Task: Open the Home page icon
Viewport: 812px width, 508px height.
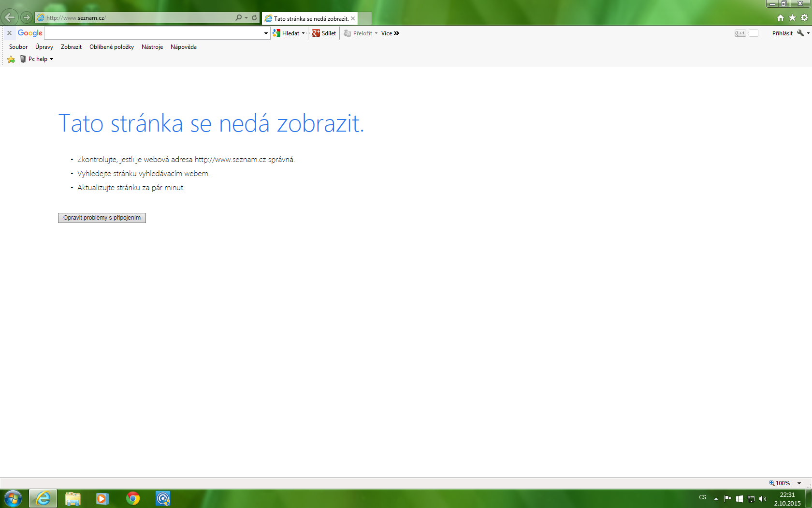Action: (780, 18)
